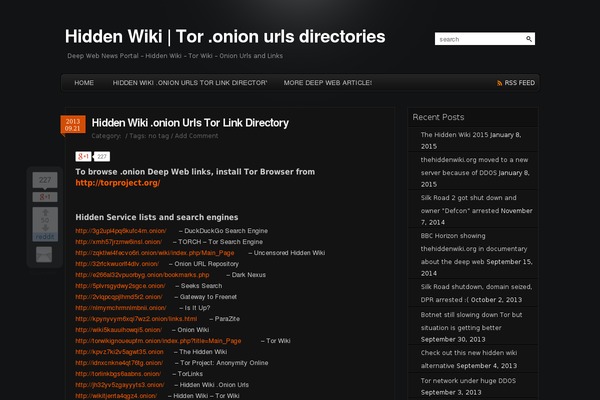Viewport: 600px width, 400px height.
Task: Click the Recent Posts sidebar heading
Action: click(438, 117)
